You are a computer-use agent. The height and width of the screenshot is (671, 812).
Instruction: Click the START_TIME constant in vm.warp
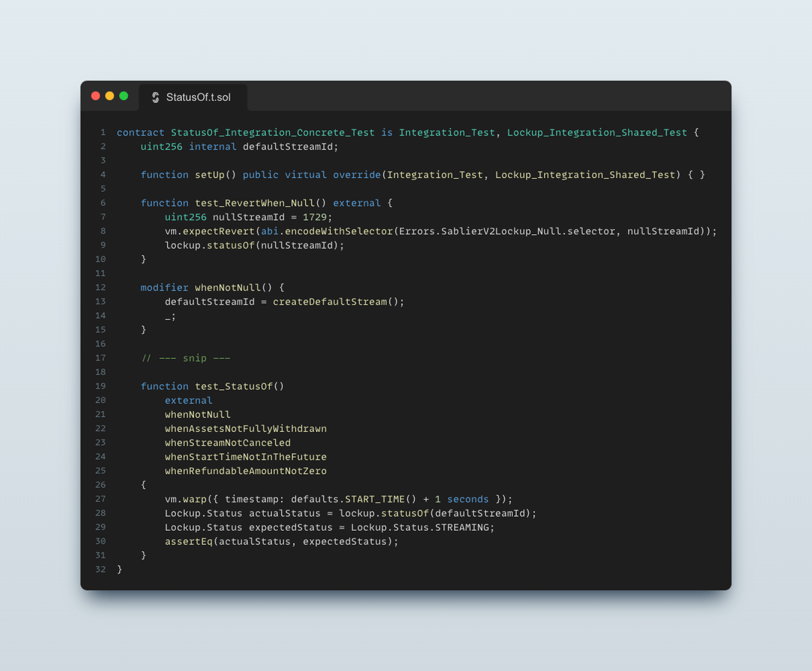(375, 499)
